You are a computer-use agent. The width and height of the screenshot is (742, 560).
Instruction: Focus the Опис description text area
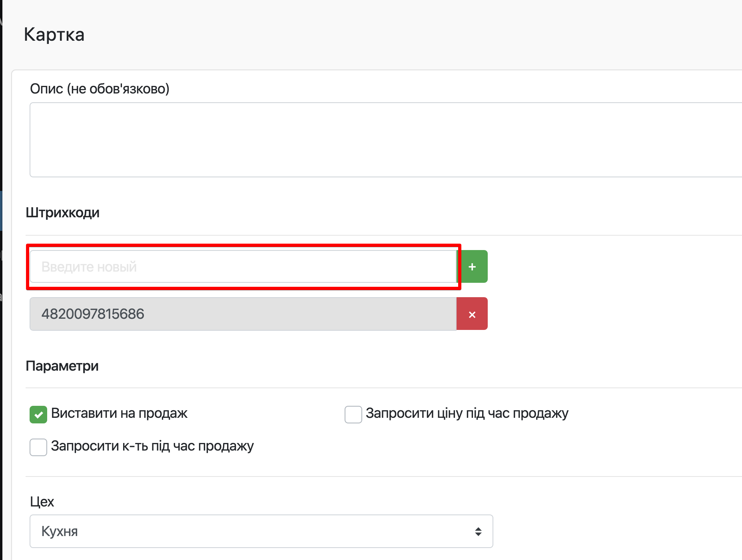[x=384, y=140]
